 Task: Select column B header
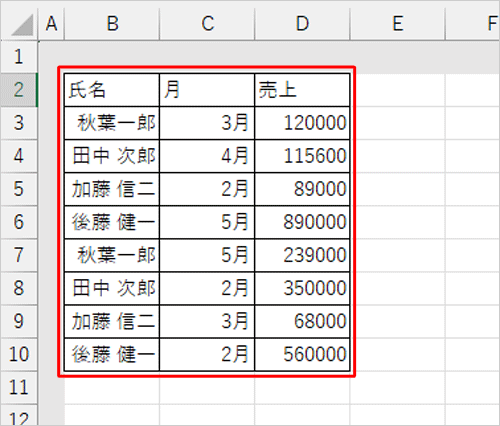tap(112, 24)
